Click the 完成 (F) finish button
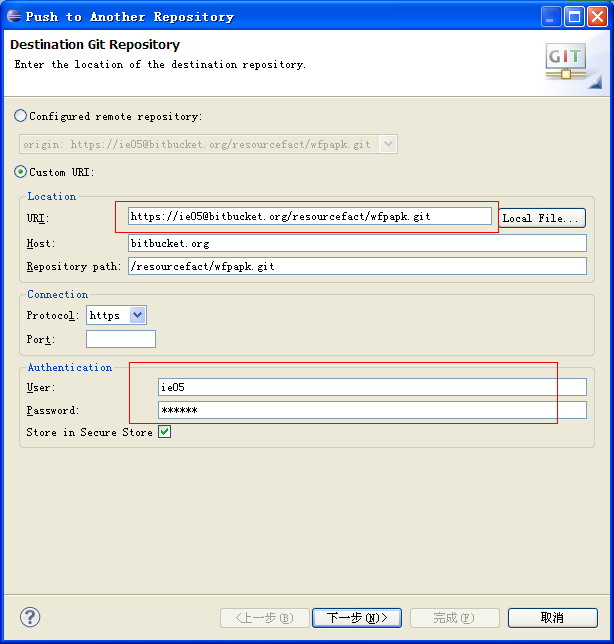614x644 pixels. click(455, 618)
